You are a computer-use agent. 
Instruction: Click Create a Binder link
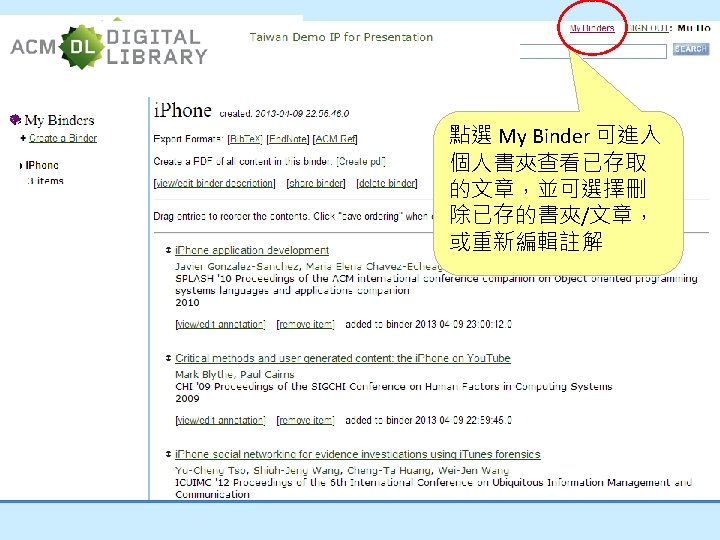63,138
